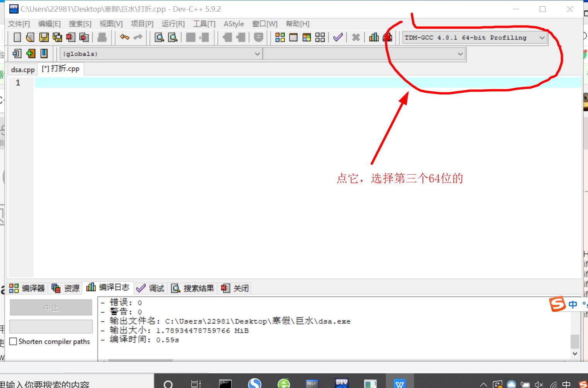588x388 pixels.
Task: Expand the function list dropdown beside (globals)
Action: [459, 54]
